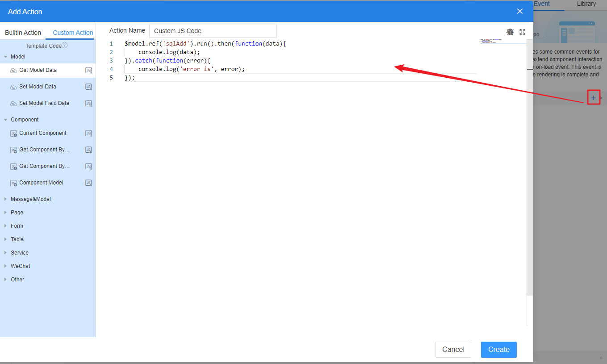Collapse the Model group
This screenshot has width=607, height=364.
6,57
